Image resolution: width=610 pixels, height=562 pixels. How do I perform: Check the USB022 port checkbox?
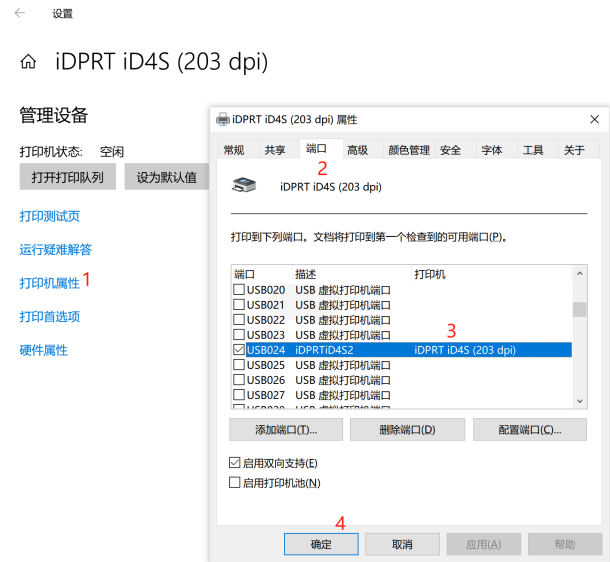(x=238, y=319)
